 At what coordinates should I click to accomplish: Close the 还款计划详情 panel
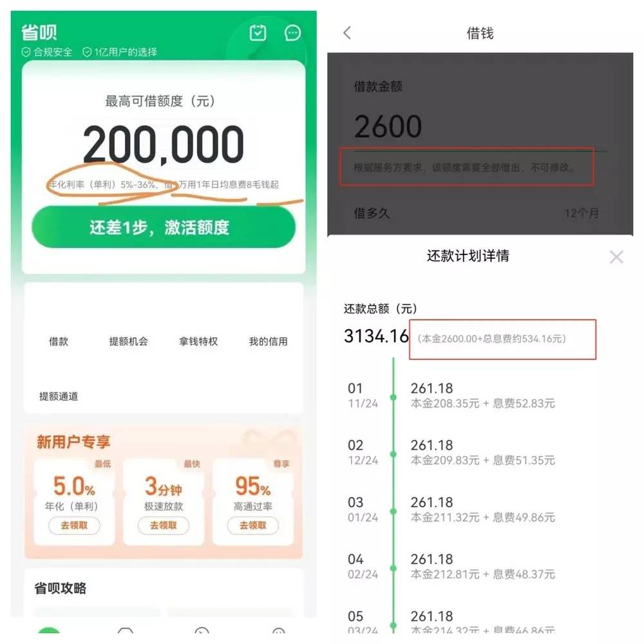(616, 257)
